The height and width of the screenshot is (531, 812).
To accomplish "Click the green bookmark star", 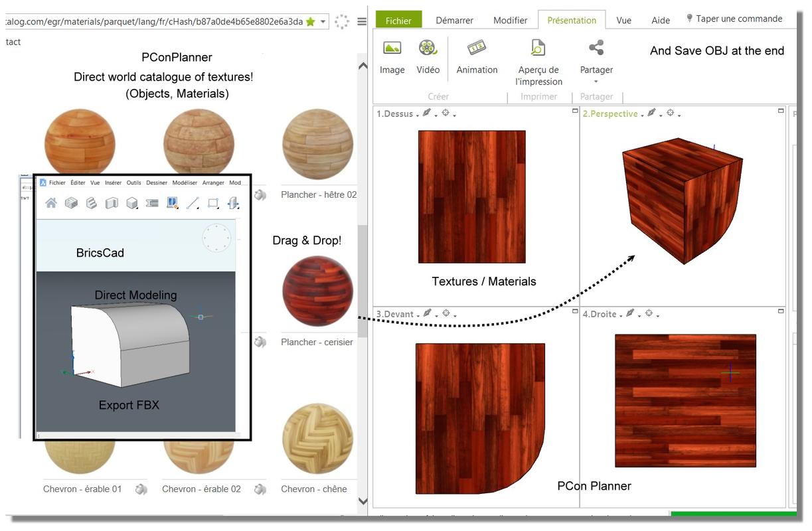I will [x=310, y=22].
